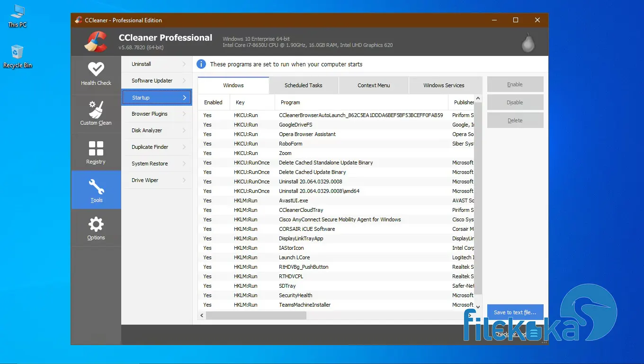The width and height of the screenshot is (644, 364).
Task: Open the Recycle Bin desktop icon
Action: [x=17, y=56]
